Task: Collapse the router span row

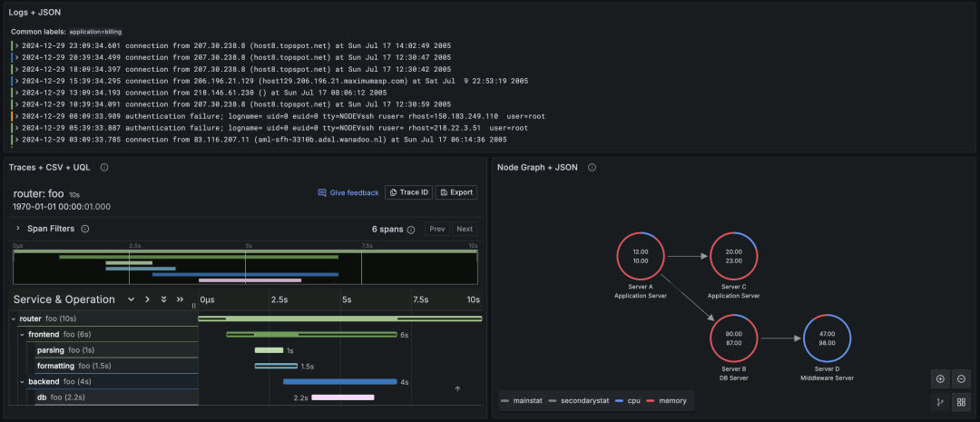Action: pos(14,319)
